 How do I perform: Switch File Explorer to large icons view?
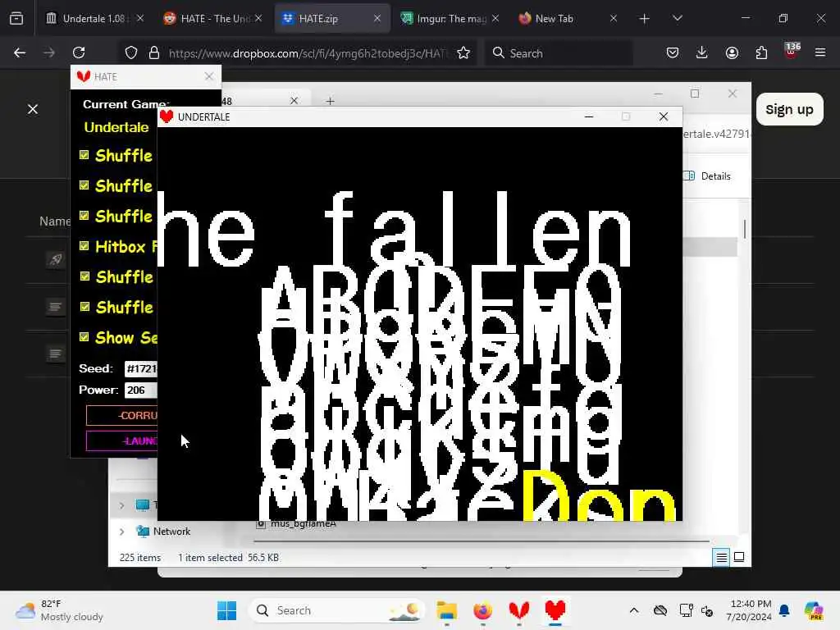tap(739, 557)
